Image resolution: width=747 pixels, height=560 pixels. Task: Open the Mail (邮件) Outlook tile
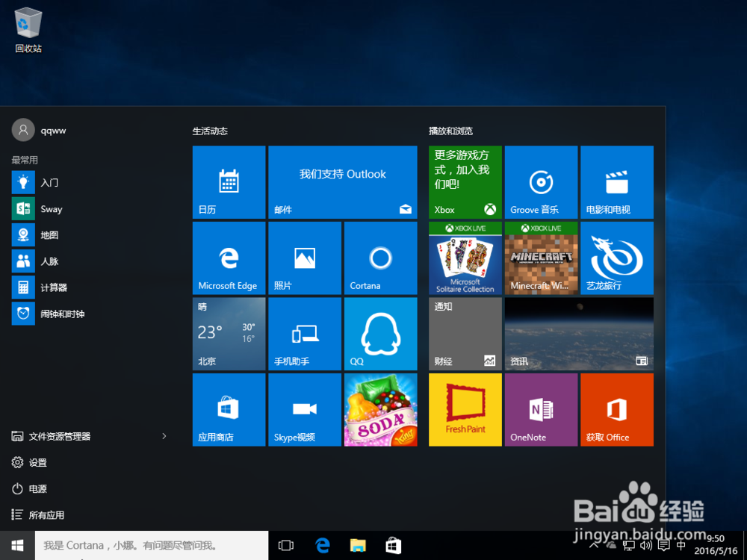click(x=343, y=182)
